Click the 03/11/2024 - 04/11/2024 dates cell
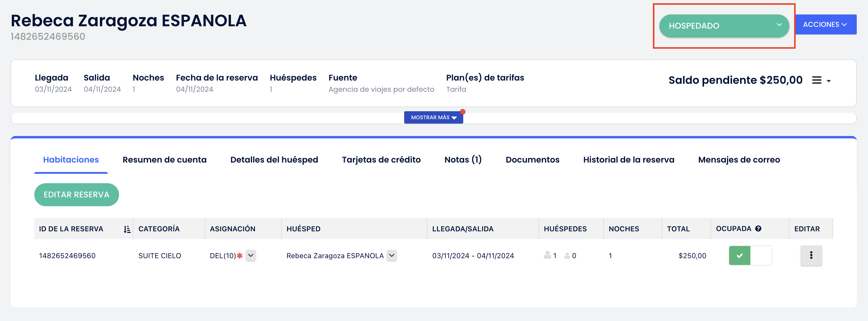 click(473, 256)
